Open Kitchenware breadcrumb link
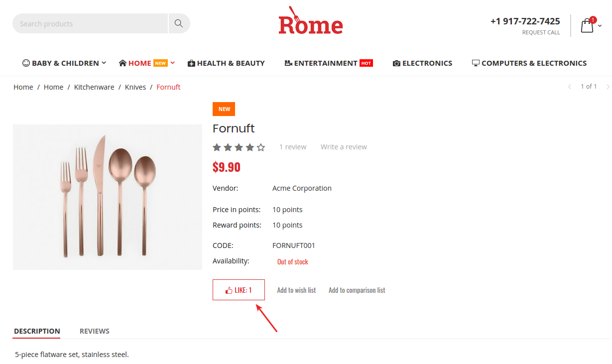Viewport: 612px width, 364px height. [94, 87]
